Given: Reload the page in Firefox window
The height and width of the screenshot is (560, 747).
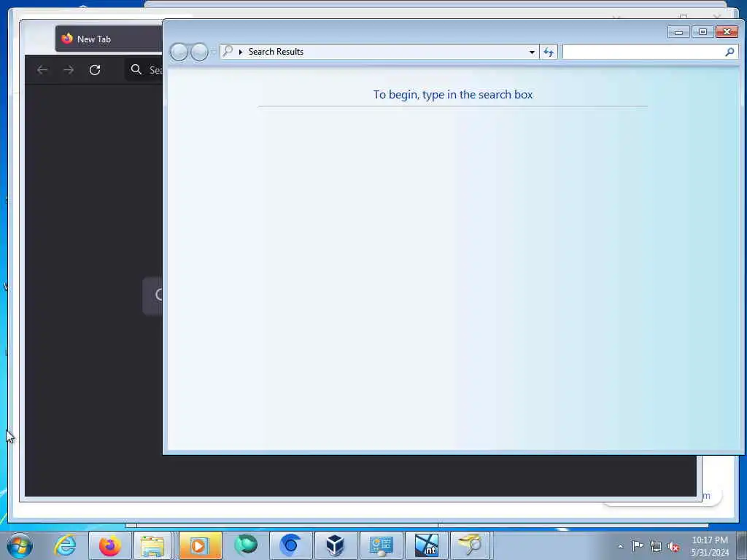Looking at the screenshot, I should pos(95,70).
